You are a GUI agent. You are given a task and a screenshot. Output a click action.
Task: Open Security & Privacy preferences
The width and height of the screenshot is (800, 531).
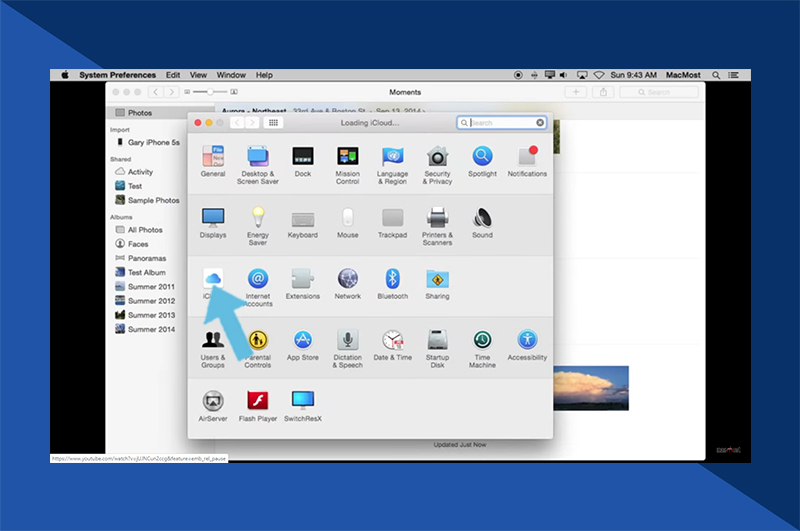coord(437,165)
